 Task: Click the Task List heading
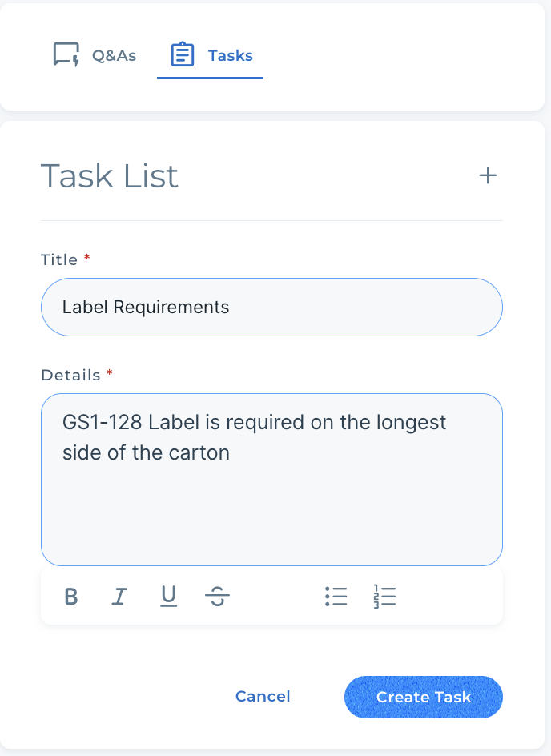click(x=110, y=176)
